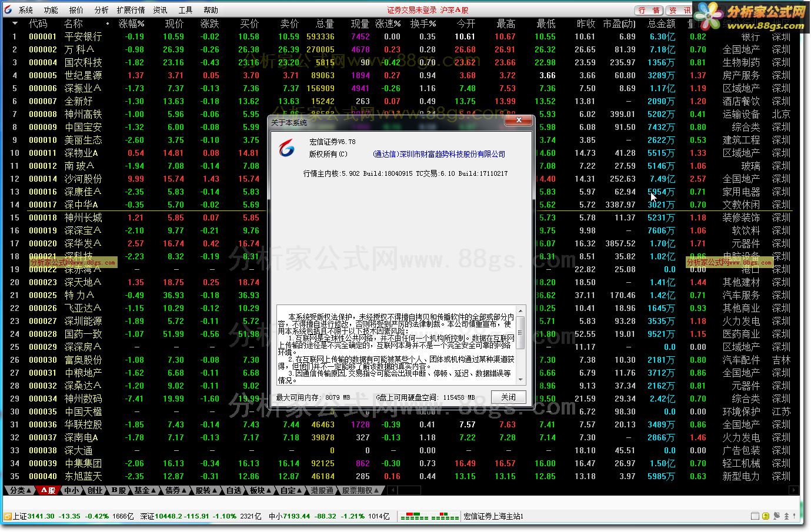Open the 系统 menu
This screenshot has height=532, width=811.
25,10
